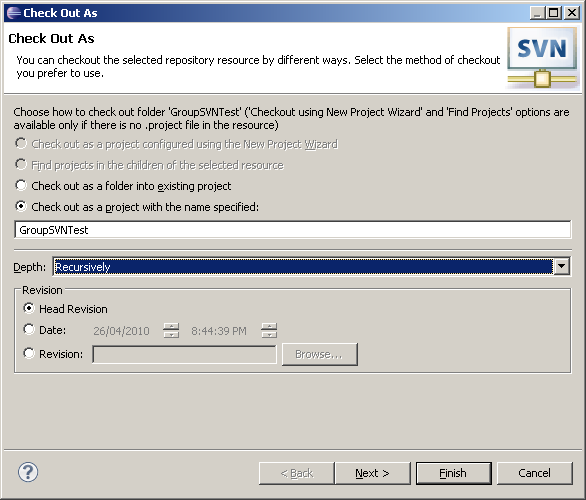This screenshot has height=500, width=586.
Task: Click the Eclipse icon in title bar
Action: (x=13, y=13)
